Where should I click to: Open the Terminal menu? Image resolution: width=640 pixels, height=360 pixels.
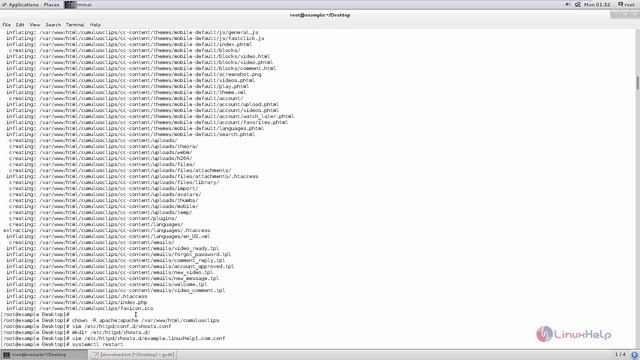point(75,25)
